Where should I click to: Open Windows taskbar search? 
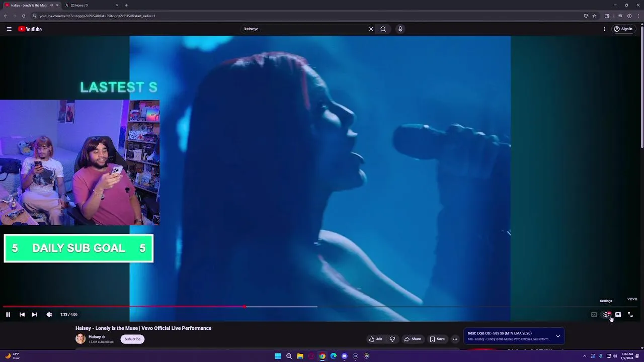pos(289,356)
